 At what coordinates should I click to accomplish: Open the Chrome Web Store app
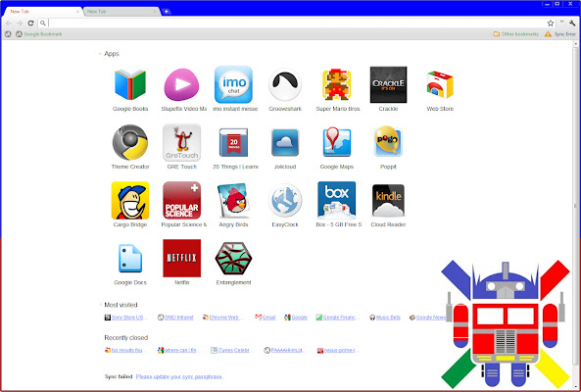pos(440,84)
